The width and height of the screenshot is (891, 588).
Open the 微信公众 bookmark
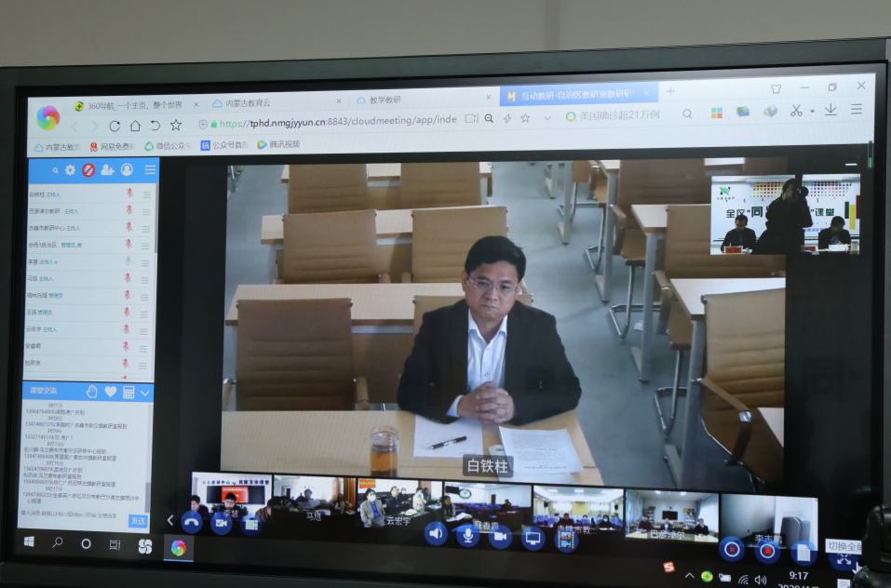click(167, 146)
